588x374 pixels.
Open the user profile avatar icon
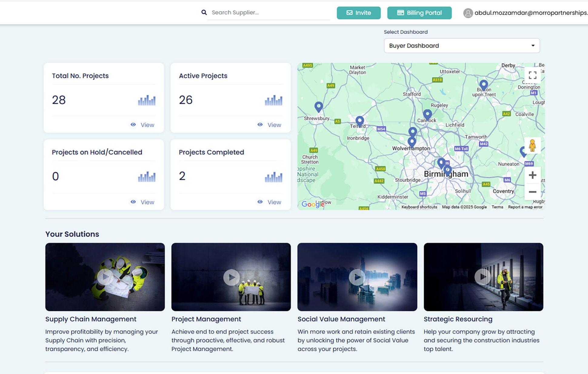tap(468, 13)
